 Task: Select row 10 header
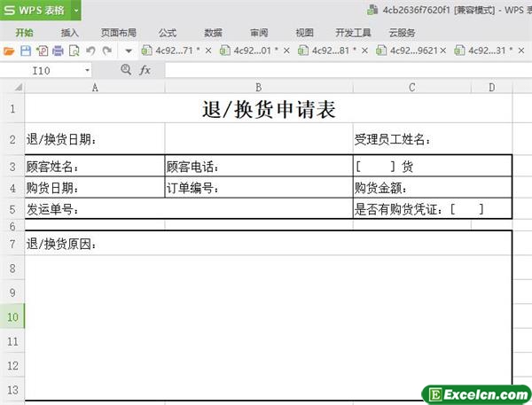coord(12,316)
